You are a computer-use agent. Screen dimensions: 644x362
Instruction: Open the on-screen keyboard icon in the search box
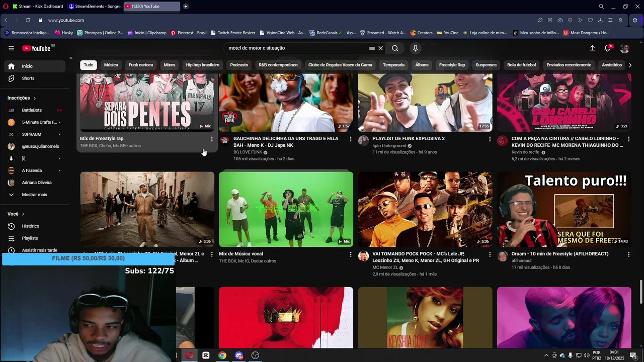click(x=372, y=48)
